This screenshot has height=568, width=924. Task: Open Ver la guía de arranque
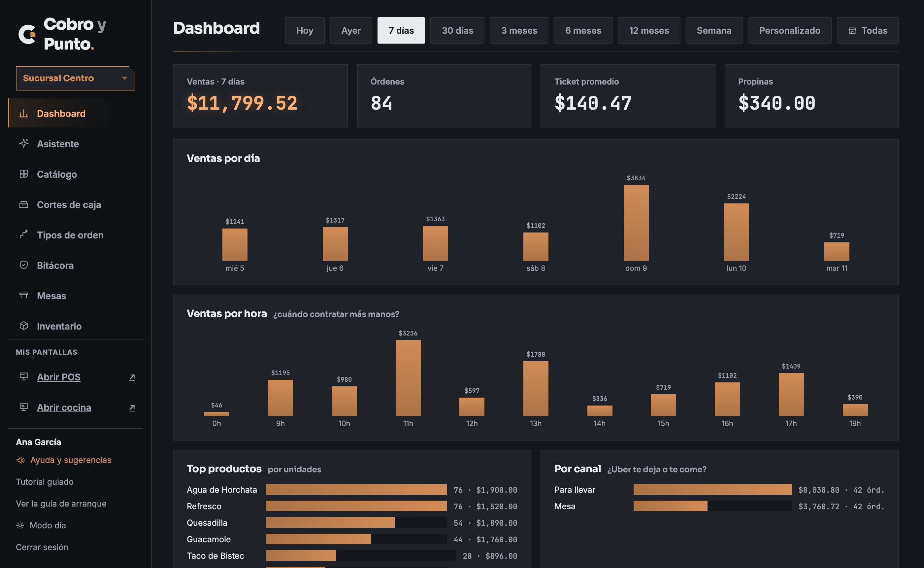point(61,504)
